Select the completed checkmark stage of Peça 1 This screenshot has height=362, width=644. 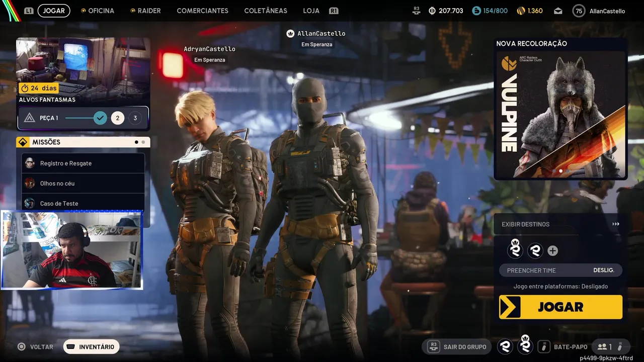click(100, 118)
